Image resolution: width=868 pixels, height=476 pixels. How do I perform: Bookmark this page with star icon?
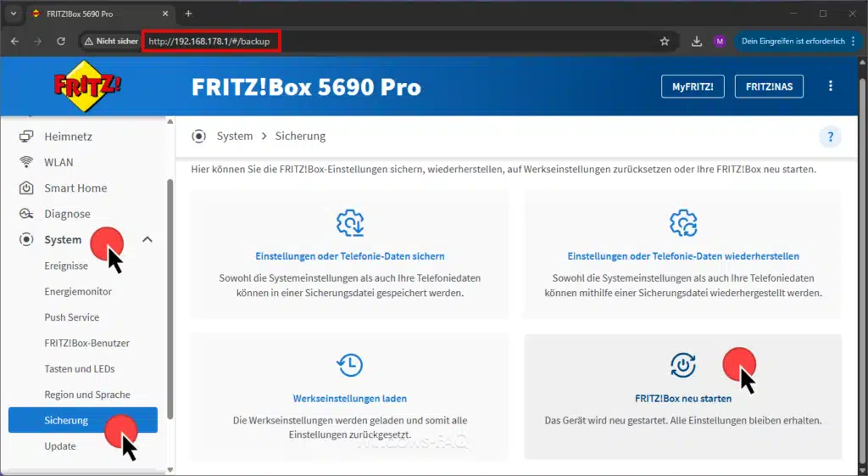click(665, 41)
